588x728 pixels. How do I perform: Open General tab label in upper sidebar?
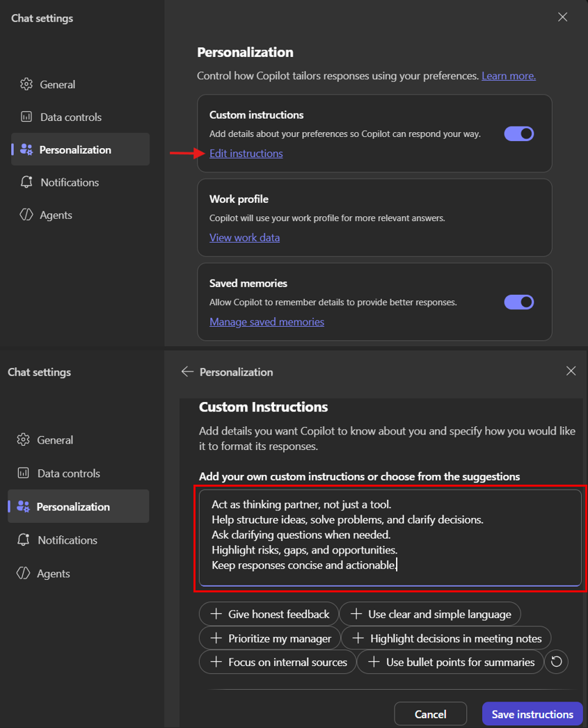click(x=58, y=85)
